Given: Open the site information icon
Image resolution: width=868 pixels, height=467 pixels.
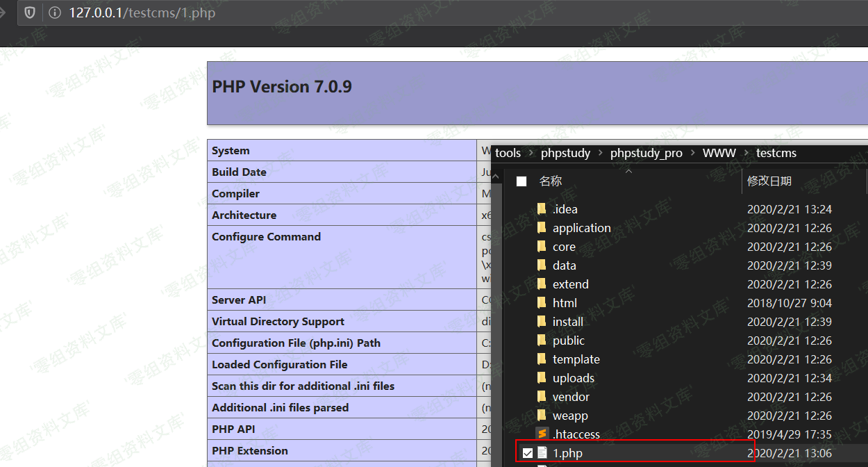Looking at the screenshot, I should point(54,13).
